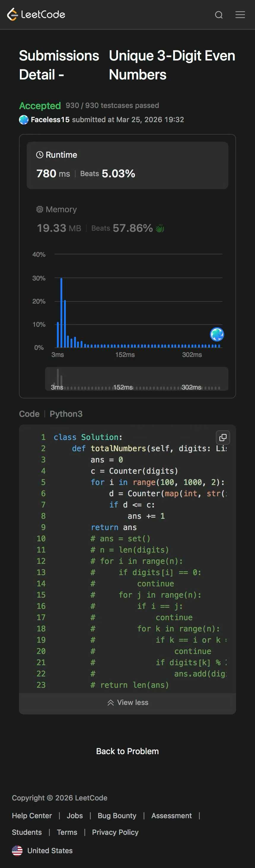Click the tallest bar in runtime chart

[61, 313]
